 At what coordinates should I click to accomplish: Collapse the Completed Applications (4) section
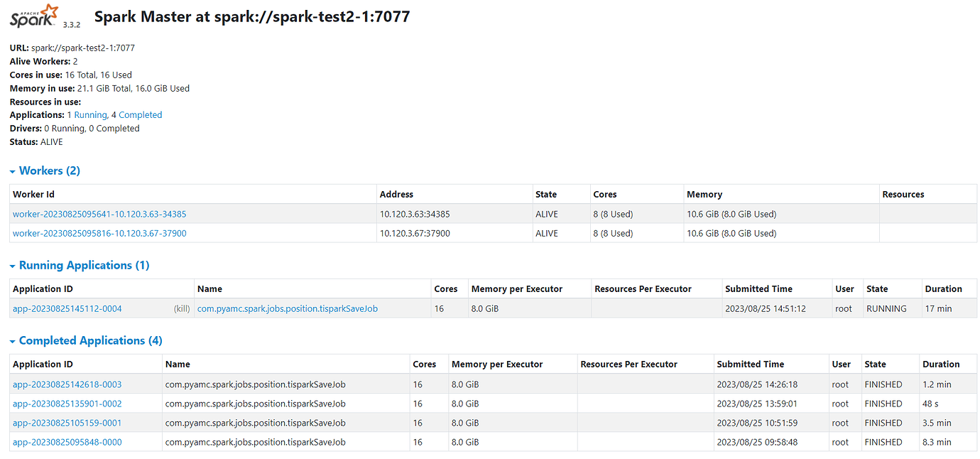[86, 340]
